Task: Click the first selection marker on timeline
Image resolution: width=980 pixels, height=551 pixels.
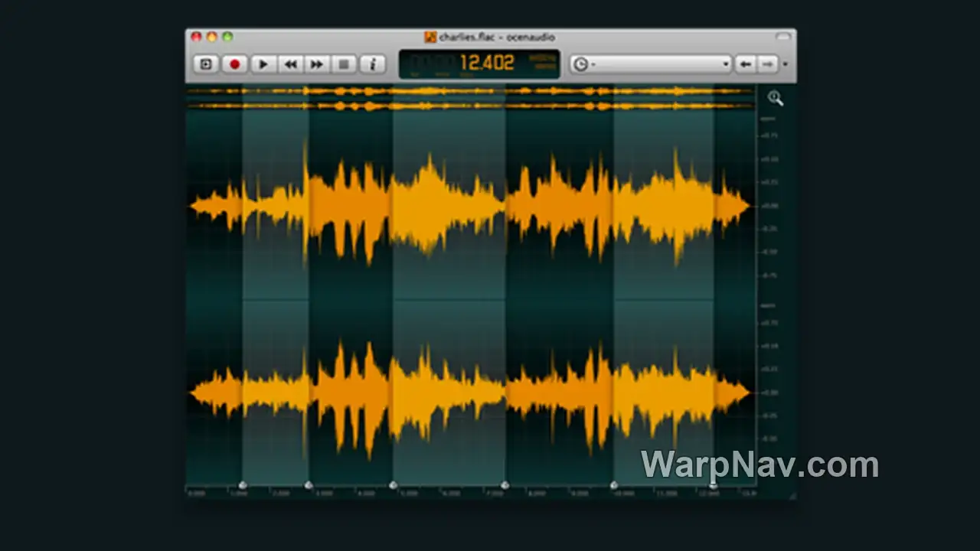Action: pos(243,485)
